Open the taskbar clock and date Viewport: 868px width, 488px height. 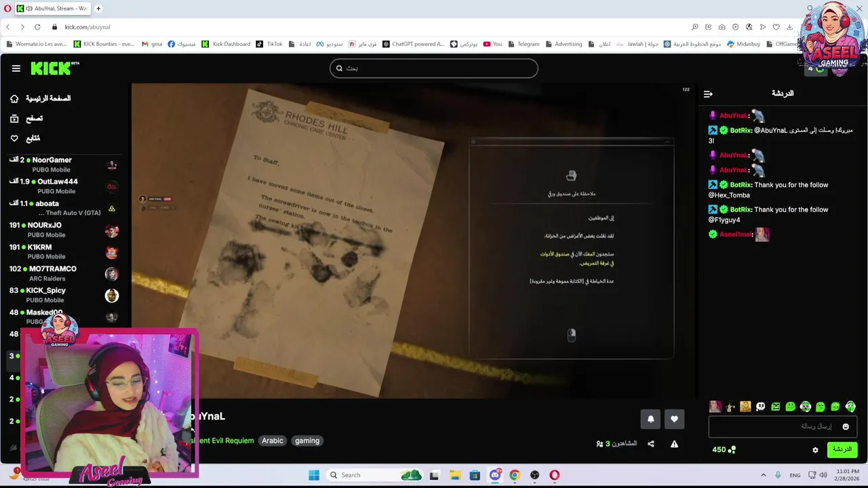846,475
